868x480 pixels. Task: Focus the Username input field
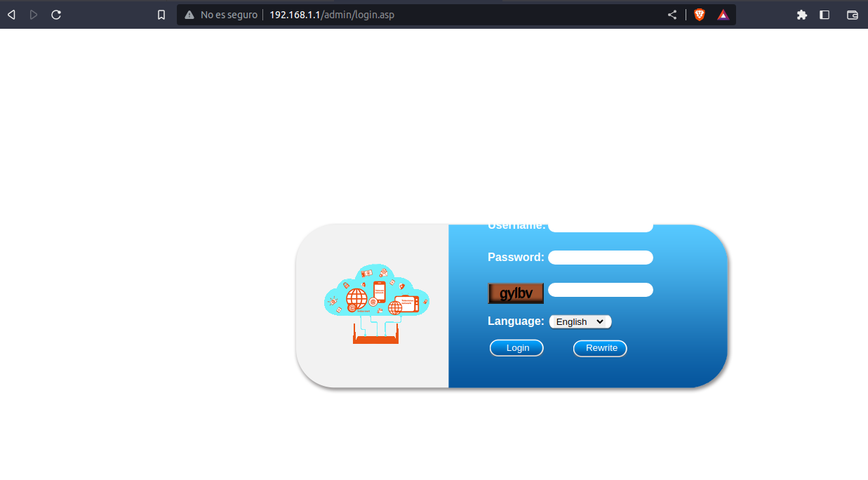pyautogui.click(x=600, y=227)
